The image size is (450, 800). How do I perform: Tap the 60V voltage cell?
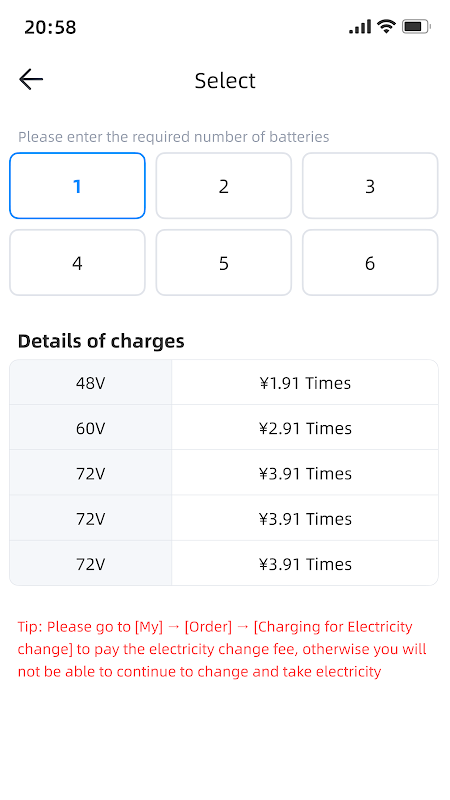(90, 428)
